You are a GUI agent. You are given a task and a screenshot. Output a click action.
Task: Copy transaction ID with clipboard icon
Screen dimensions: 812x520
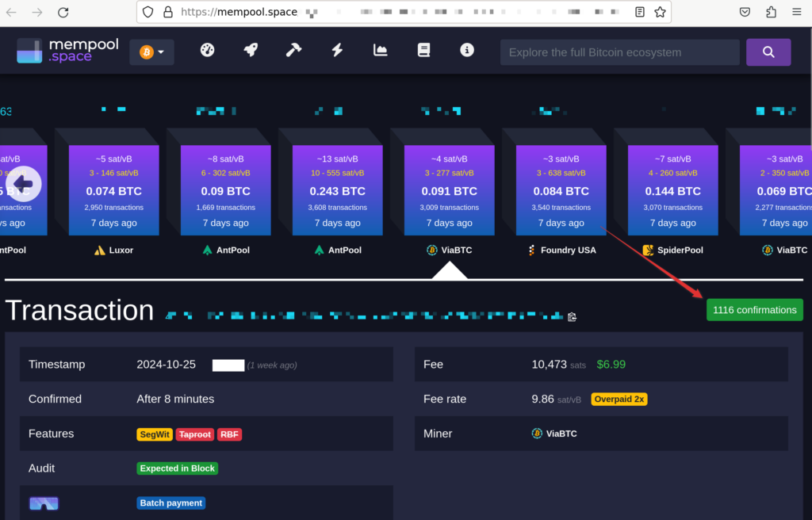572,317
